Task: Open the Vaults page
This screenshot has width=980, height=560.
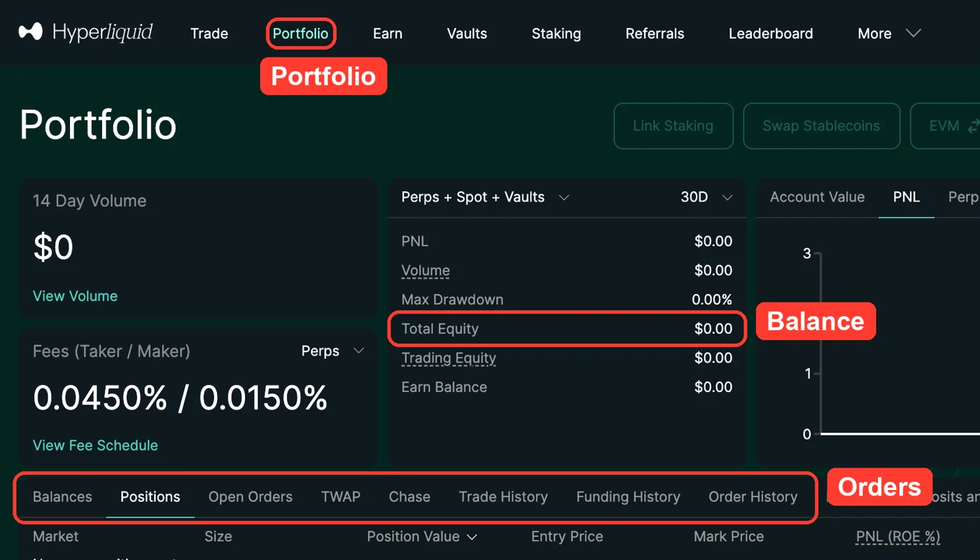Action: click(x=467, y=34)
